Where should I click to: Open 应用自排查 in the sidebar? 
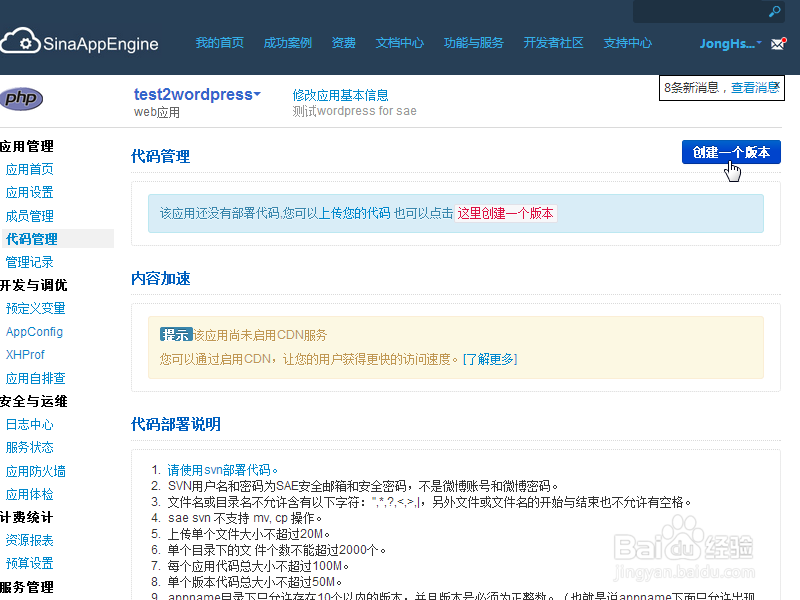pyautogui.click(x=36, y=378)
